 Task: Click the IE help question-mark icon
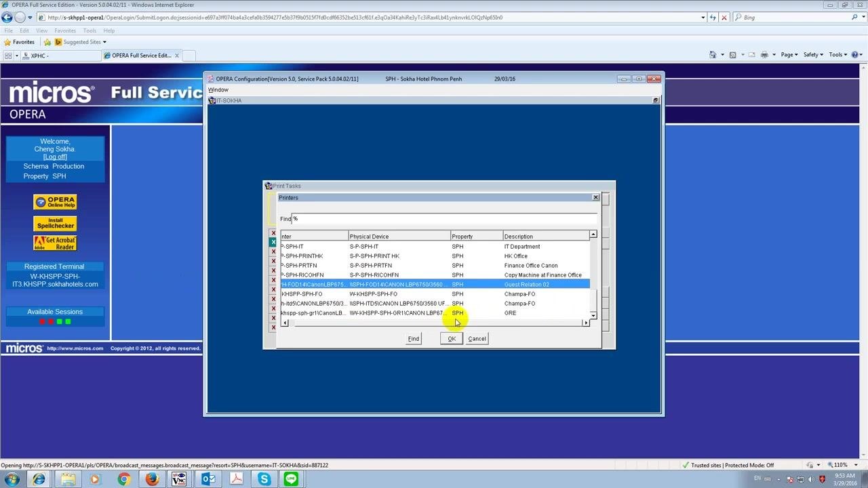855,55
